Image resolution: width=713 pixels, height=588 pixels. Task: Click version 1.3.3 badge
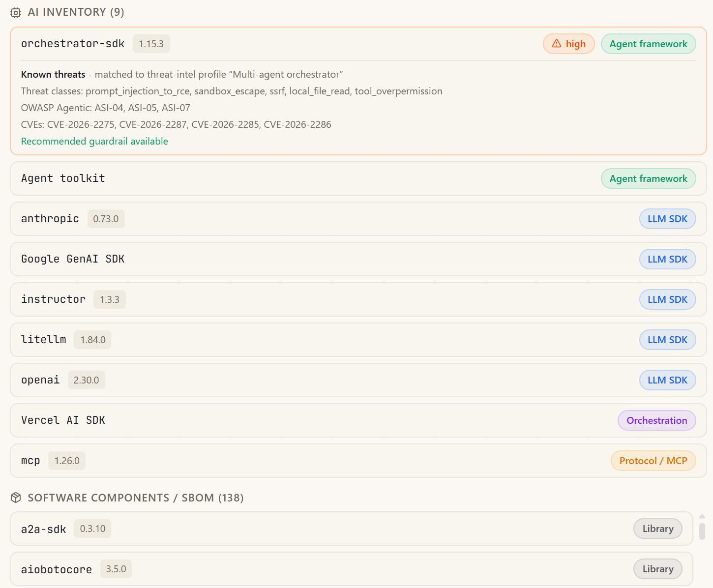pyautogui.click(x=110, y=299)
